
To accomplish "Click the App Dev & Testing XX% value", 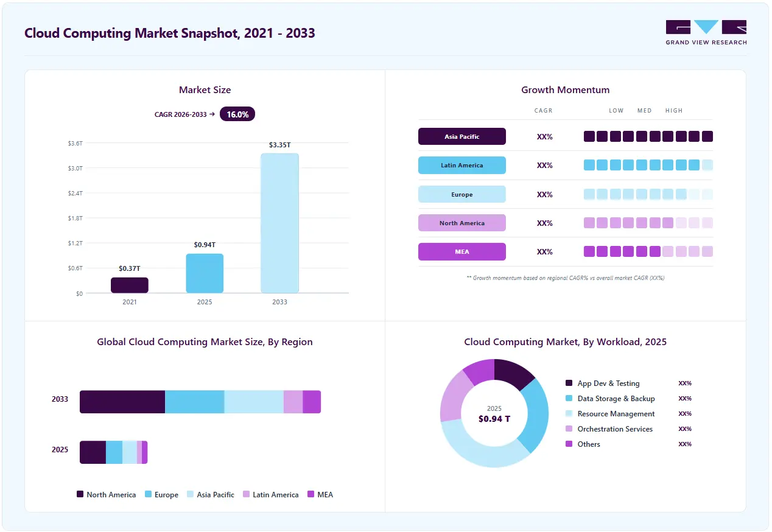I will pos(685,383).
